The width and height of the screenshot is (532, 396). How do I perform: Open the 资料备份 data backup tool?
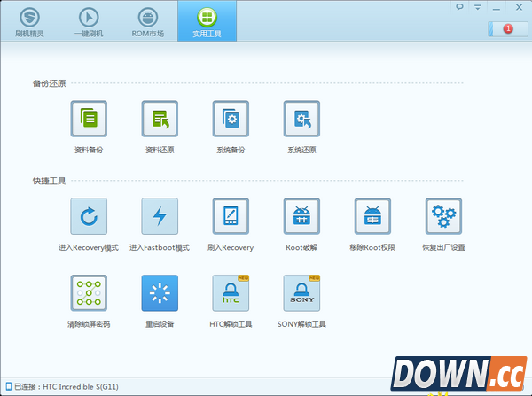89,119
